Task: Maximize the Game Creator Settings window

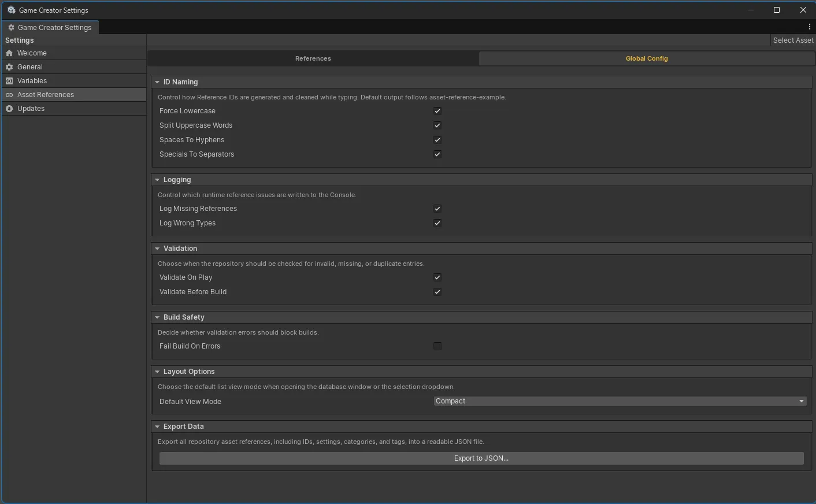Action: click(777, 10)
